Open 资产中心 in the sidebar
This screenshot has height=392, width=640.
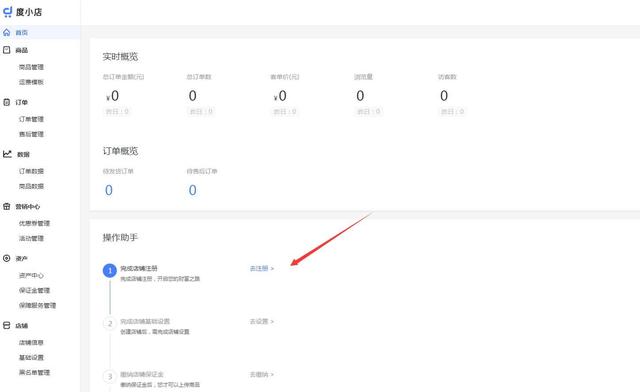[31, 276]
